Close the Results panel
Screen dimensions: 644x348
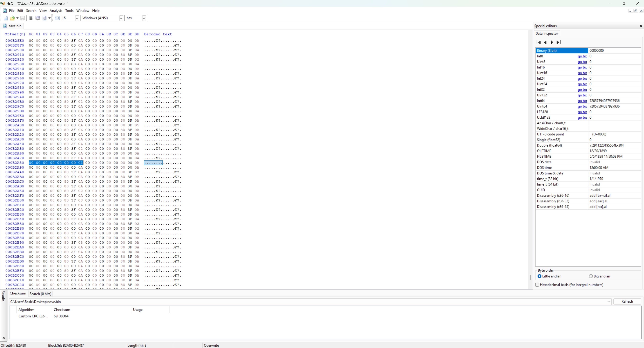pos(4,338)
